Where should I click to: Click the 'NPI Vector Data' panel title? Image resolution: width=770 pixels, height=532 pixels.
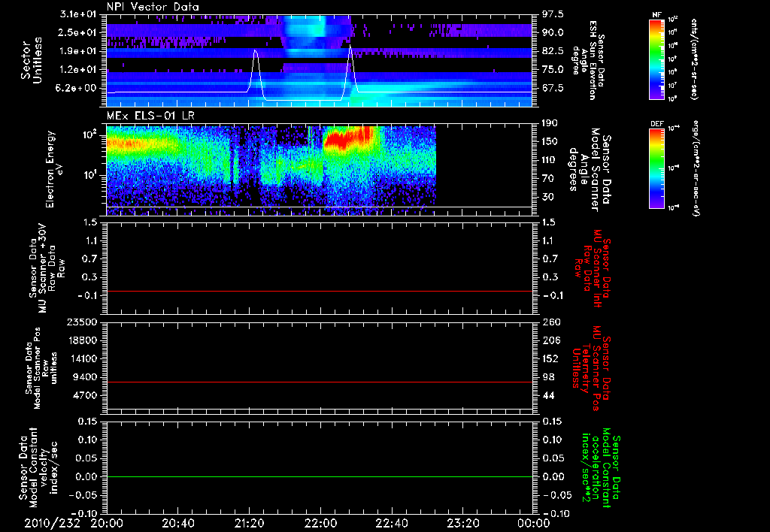[x=153, y=7]
